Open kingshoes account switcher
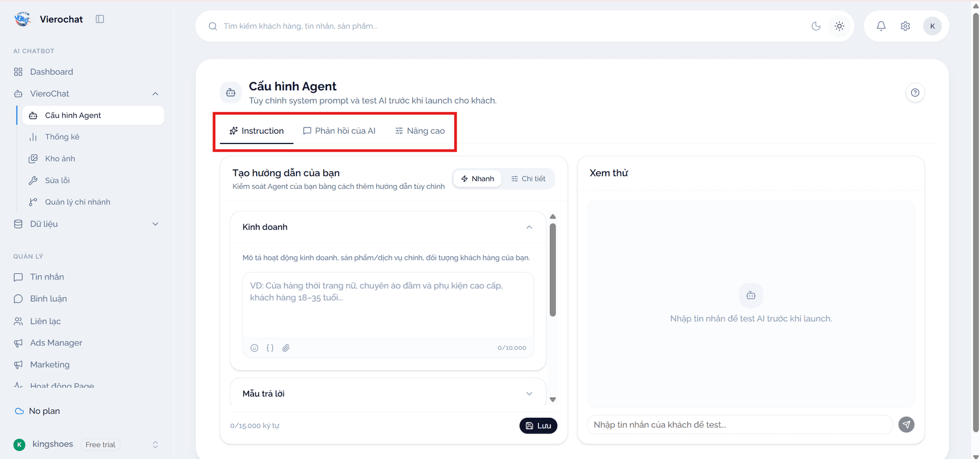980x459 pixels. (87, 445)
